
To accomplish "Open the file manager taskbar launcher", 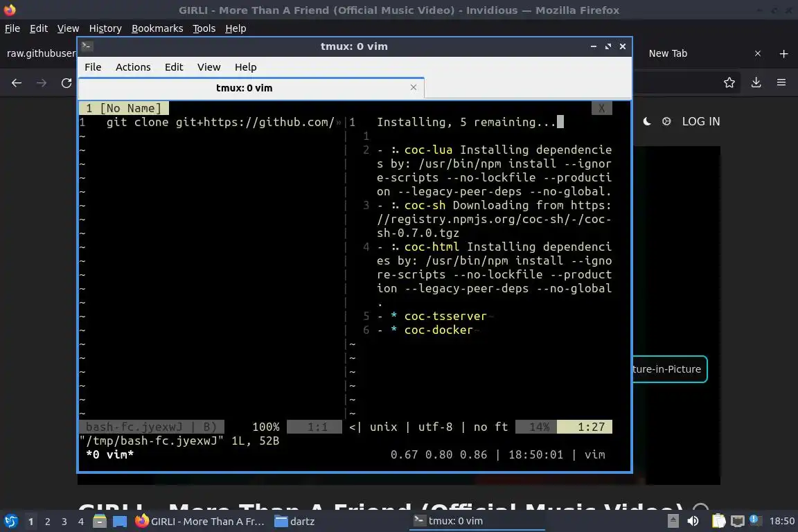I will (100, 522).
